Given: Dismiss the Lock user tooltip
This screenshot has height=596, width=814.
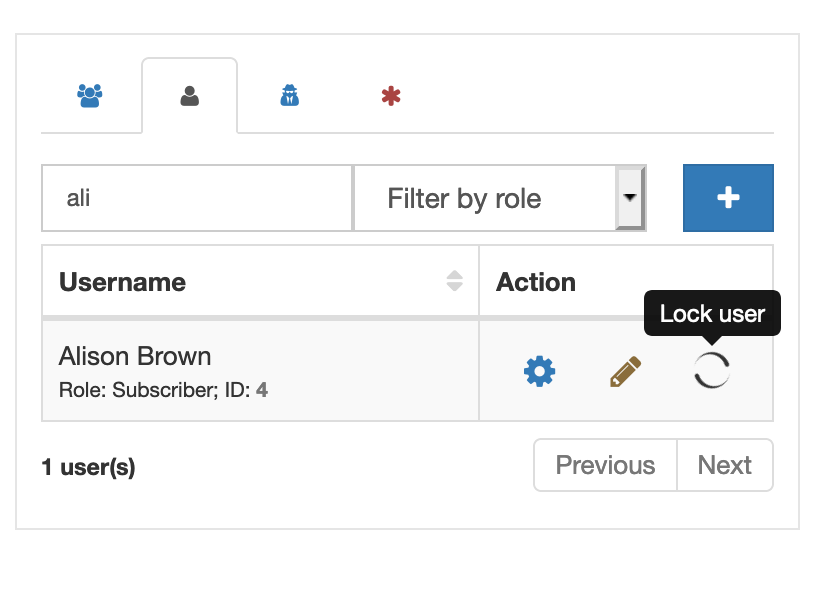Looking at the screenshot, I should tap(712, 313).
